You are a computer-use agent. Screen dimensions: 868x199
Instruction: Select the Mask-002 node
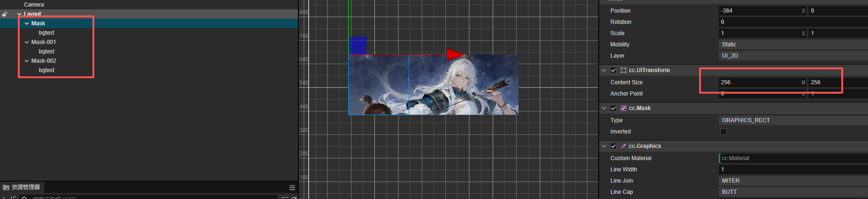pos(44,61)
